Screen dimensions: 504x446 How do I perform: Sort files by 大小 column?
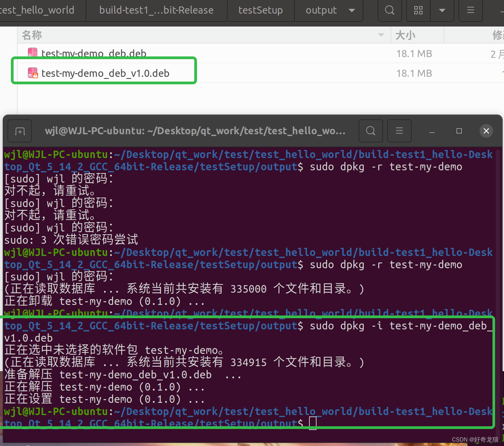click(x=417, y=35)
